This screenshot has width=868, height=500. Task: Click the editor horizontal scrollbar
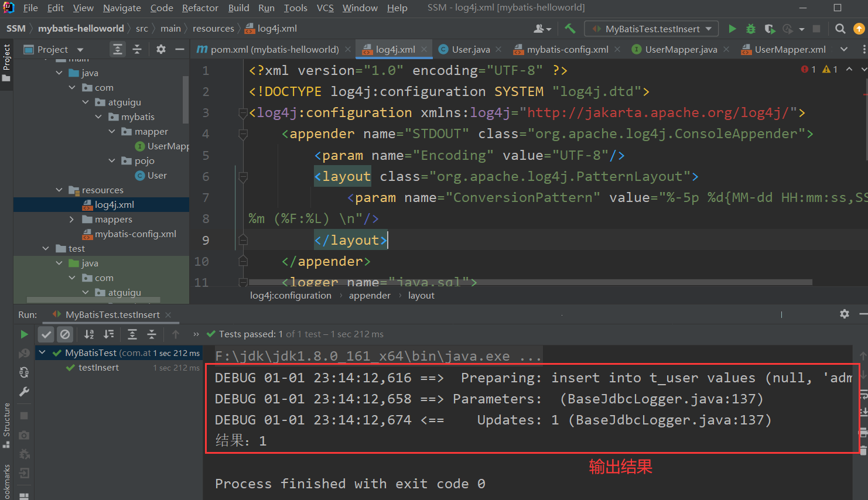(x=529, y=282)
